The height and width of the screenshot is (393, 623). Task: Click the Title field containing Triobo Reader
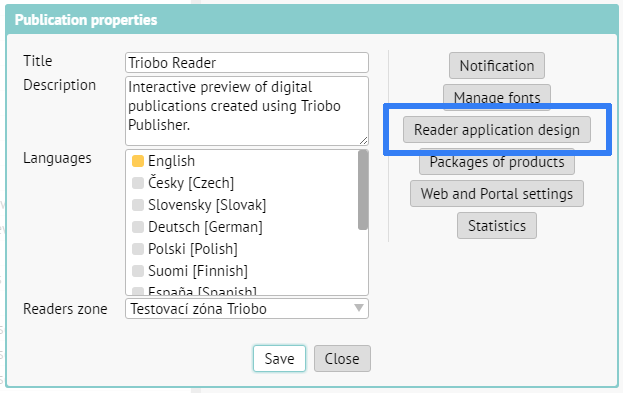(x=247, y=63)
